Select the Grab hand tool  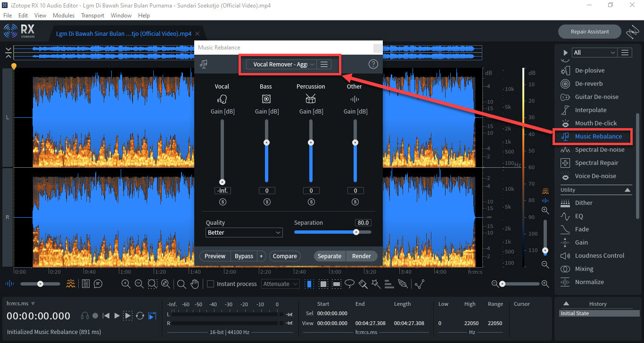[x=194, y=284]
